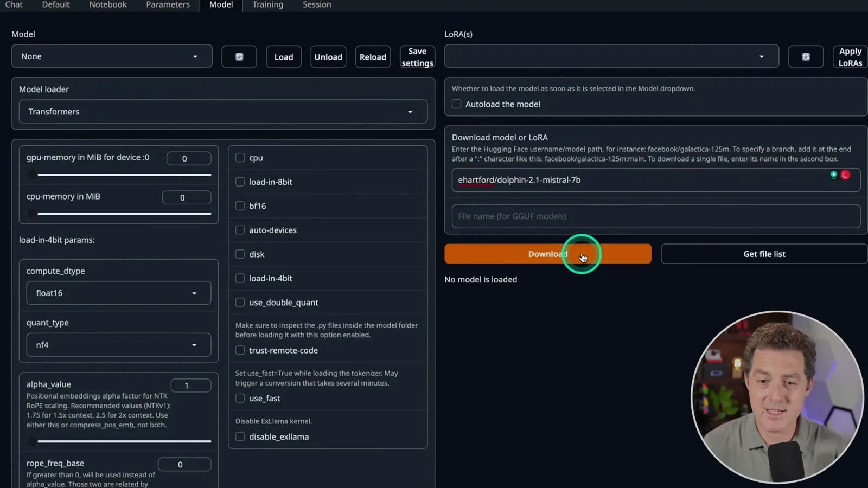This screenshot has height=488, width=868.
Task: Click the orange Download button
Action: pos(548,254)
